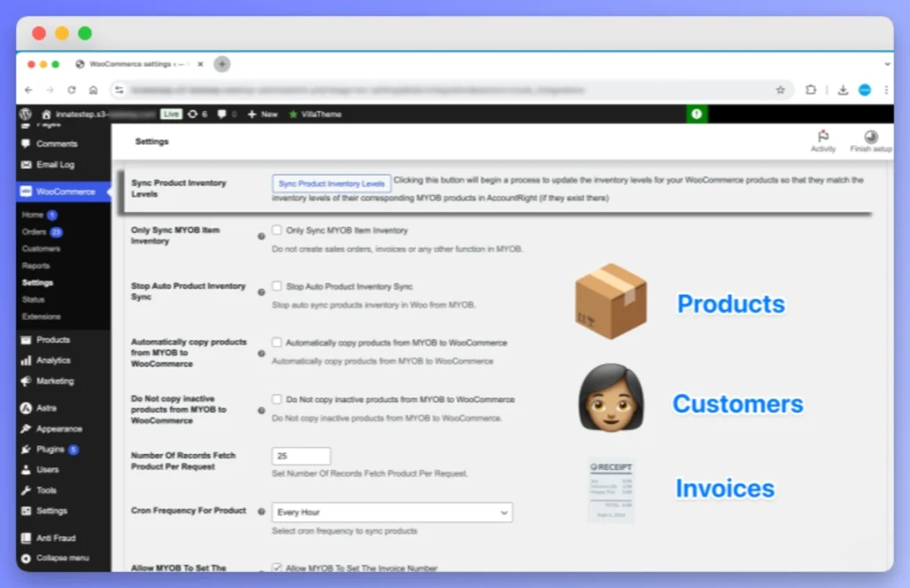Viewport: 910px width, 588px height.
Task: Check Stop Auto Product Inventory Sync
Action: pyautogui.click(x=278, y=286)
